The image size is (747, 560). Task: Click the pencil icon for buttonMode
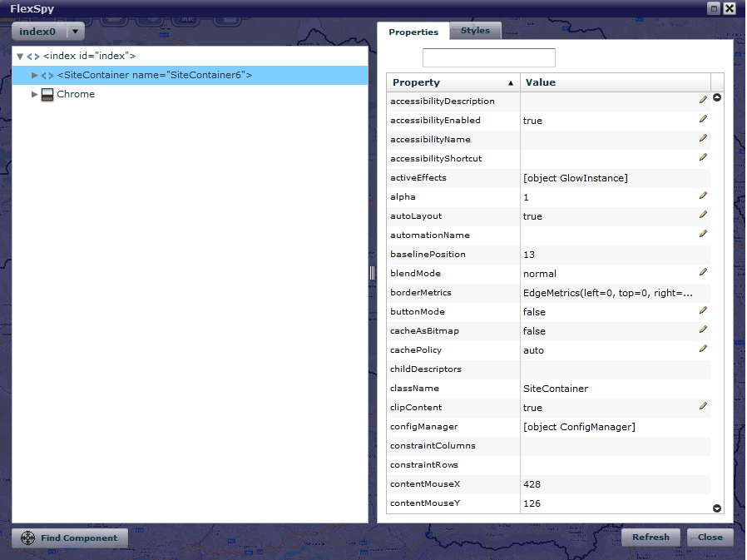tap(703, 310)
